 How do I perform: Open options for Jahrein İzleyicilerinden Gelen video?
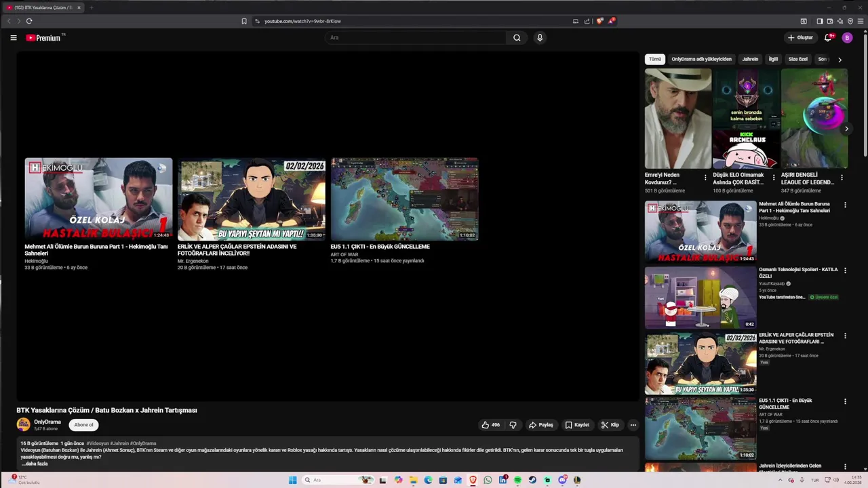[845, 467]
